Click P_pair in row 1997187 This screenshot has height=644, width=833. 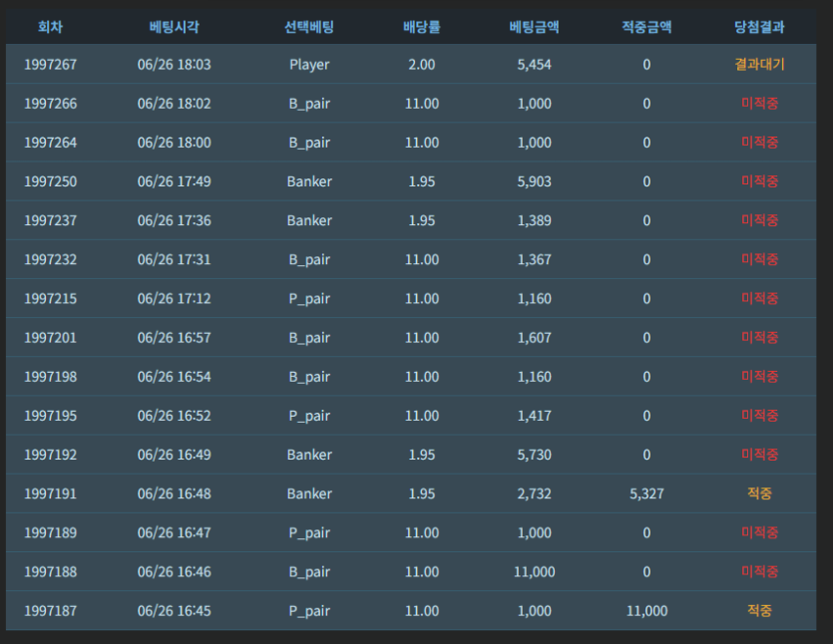click(x=309, y=612)
